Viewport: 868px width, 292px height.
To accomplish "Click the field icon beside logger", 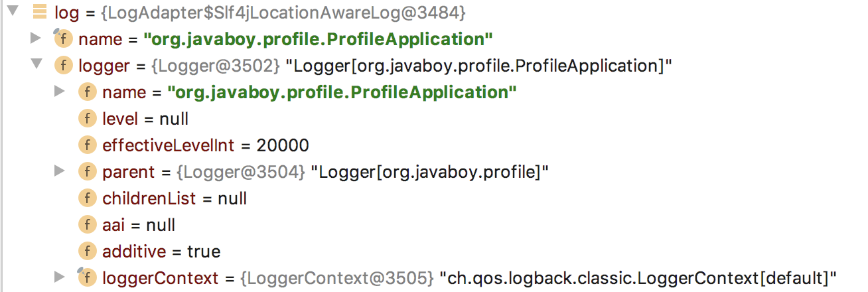I will point(63,66).
